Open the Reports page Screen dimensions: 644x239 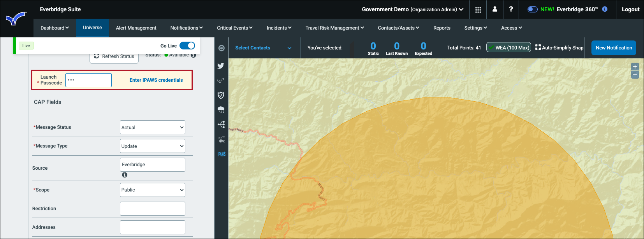tap(442, 28)
